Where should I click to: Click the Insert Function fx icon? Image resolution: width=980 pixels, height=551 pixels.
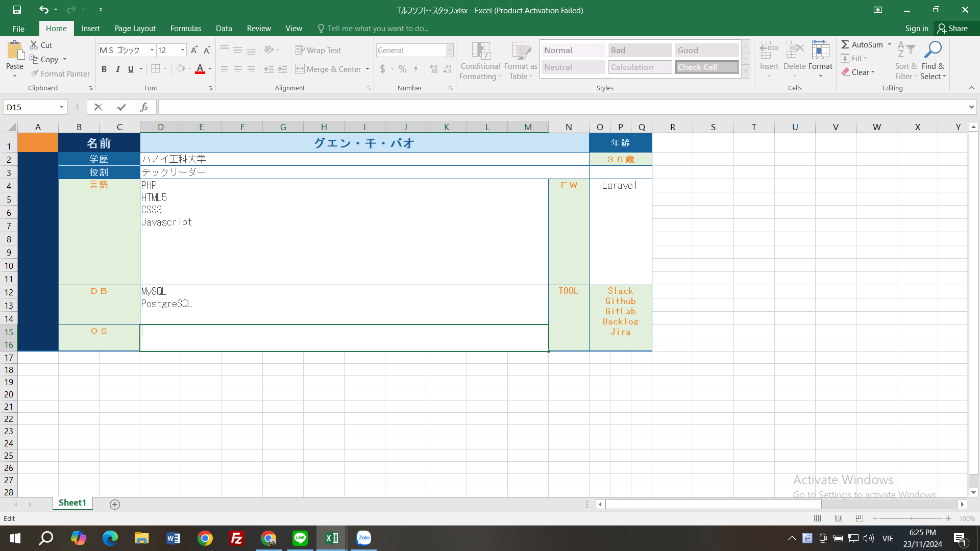144,107
